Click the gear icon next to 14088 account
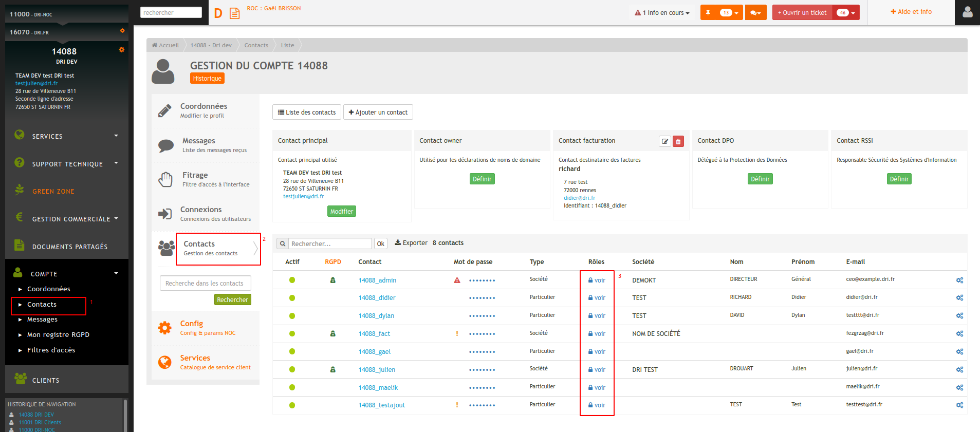Image resolution: width=980 pixels, height=432 pixels. (x=122, y=50)
